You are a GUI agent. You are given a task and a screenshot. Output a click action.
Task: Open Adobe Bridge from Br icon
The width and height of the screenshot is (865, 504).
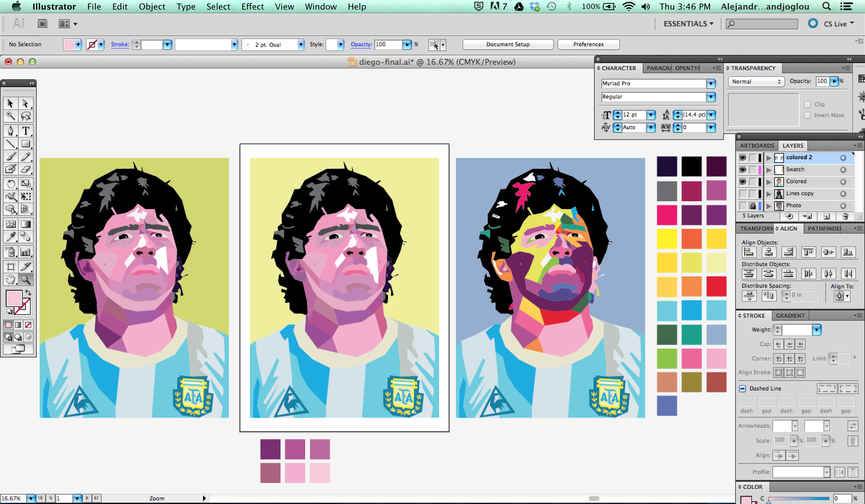click(43, 24)
